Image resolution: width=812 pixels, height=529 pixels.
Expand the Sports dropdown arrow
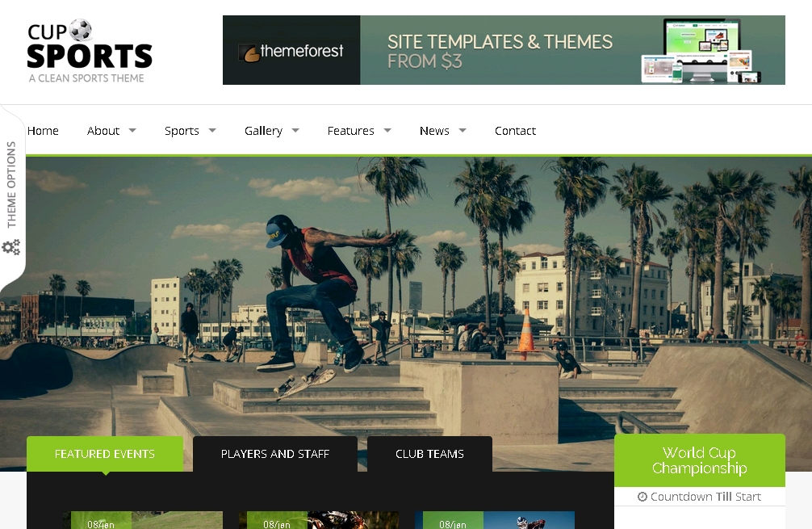pyautogui.click(x=212, y=130)
